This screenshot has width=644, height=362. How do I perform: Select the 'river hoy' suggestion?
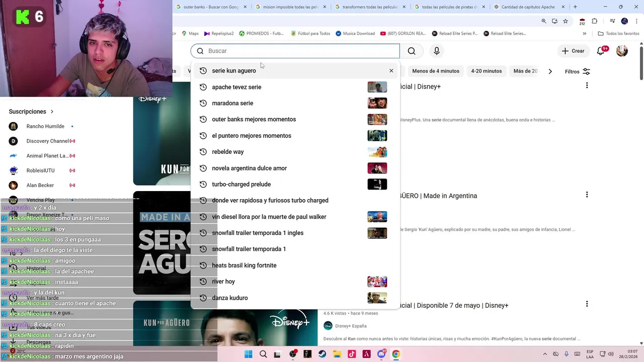[x=295, y=282]
